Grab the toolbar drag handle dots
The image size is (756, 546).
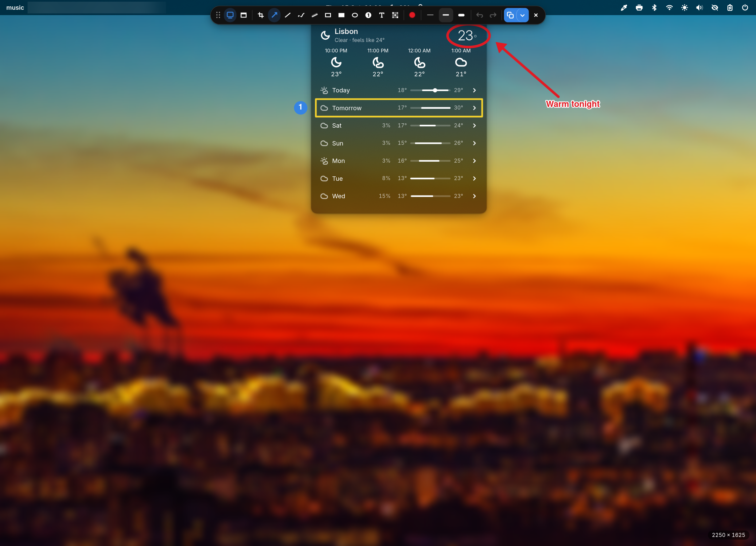(x=218, y=15)
